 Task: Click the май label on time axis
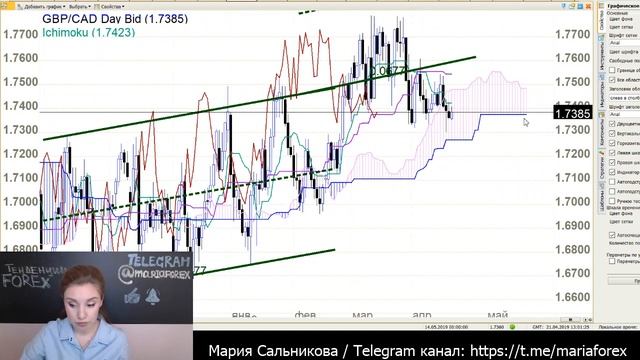click(498, 315)
